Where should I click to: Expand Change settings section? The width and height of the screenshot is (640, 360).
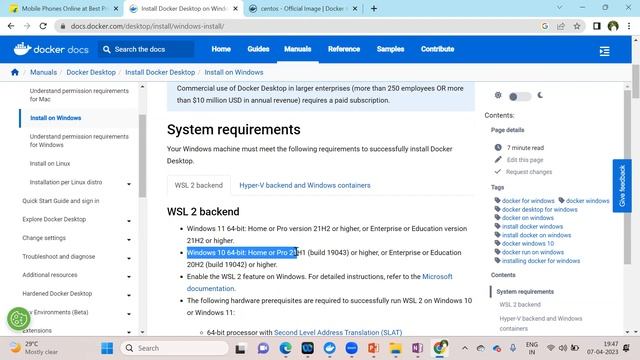pos(129,240)
